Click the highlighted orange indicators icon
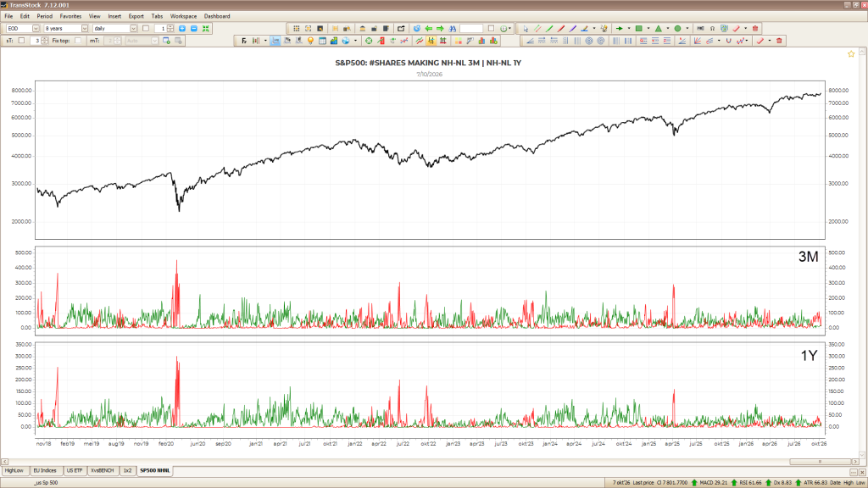The height and width of the screenshot is (488, 868). (x=431, y=41)
